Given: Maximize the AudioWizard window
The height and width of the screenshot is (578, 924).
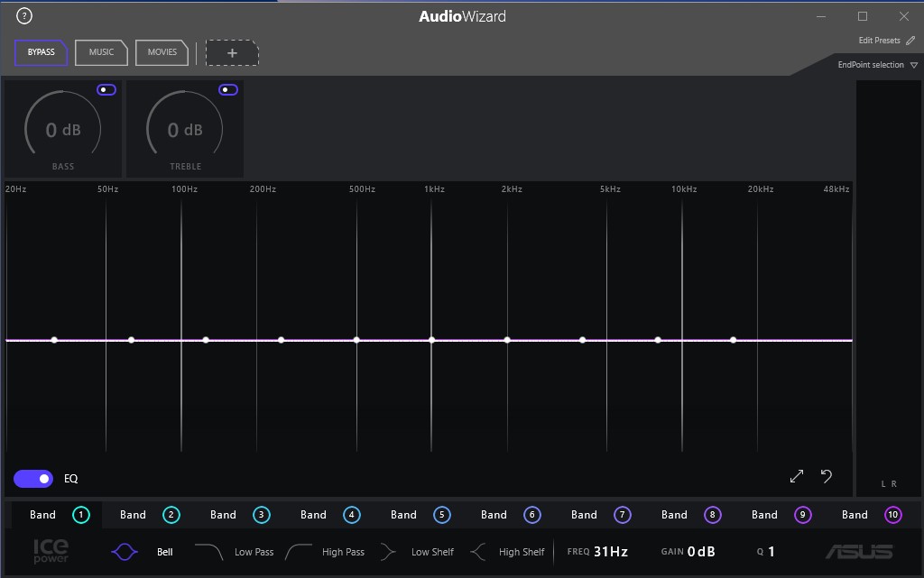Looking at the screenshot, I should point(862,16).
